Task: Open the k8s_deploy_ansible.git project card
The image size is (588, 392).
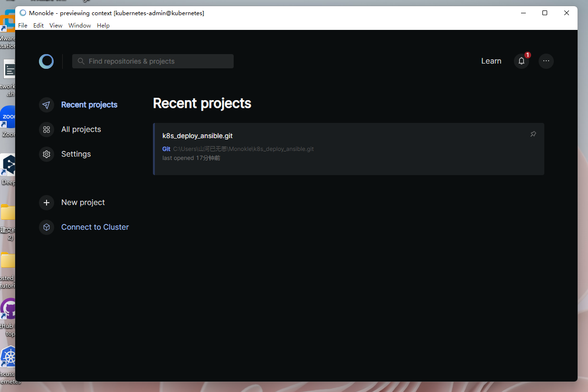Action: (349, 149)
